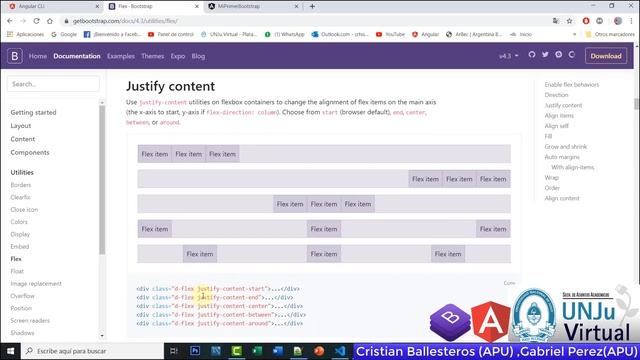Image resolution: width=640 pixels, height=360 pixels.
Task: Open the Angular bookmark
Action: tap(425, 34)
